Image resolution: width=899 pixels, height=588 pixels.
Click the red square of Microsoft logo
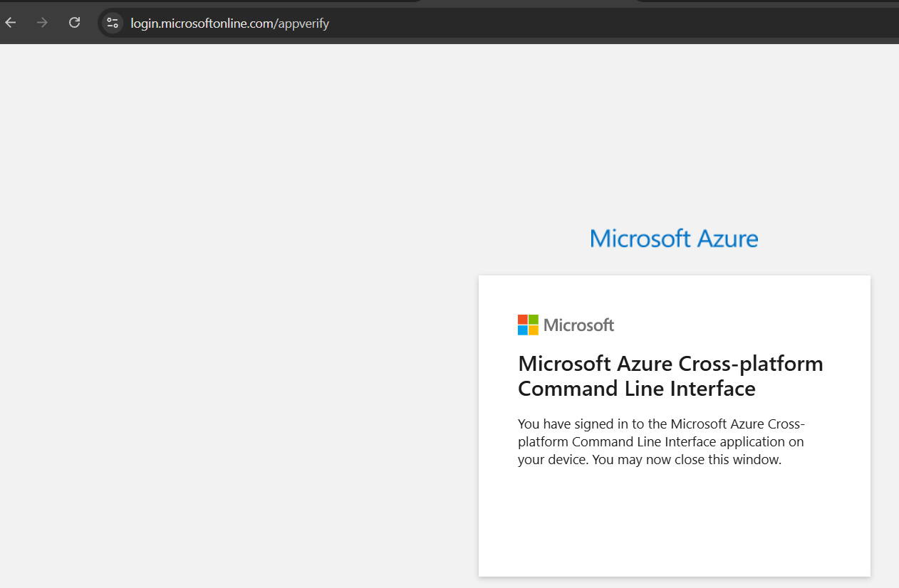[x=523, y=320]
